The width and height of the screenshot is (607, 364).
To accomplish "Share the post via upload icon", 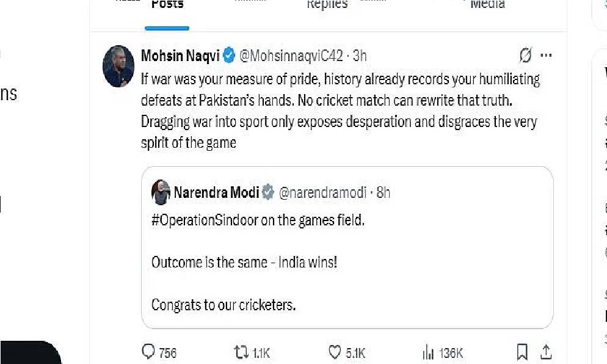I will click(546, 352).
